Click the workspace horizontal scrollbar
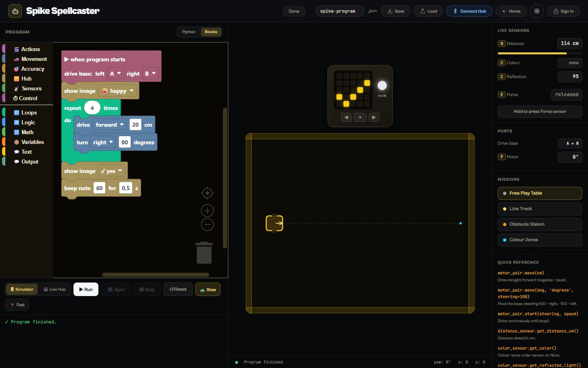 click(x=155, y=275)
